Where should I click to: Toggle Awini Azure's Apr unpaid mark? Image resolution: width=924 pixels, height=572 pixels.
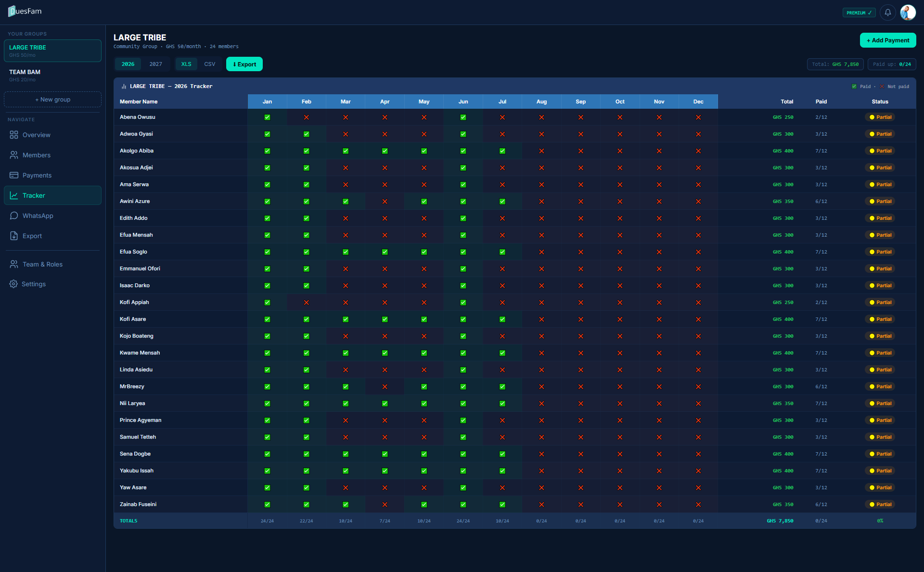385,202
